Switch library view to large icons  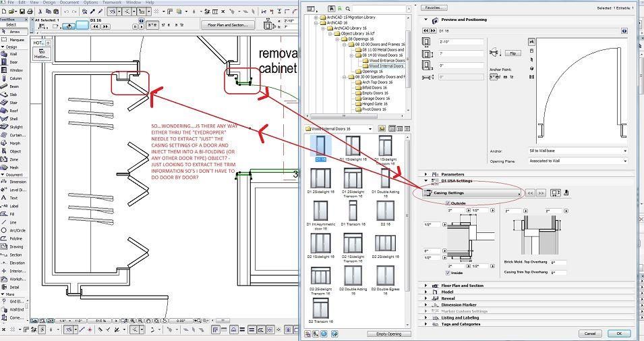click(x=392, y=129)
